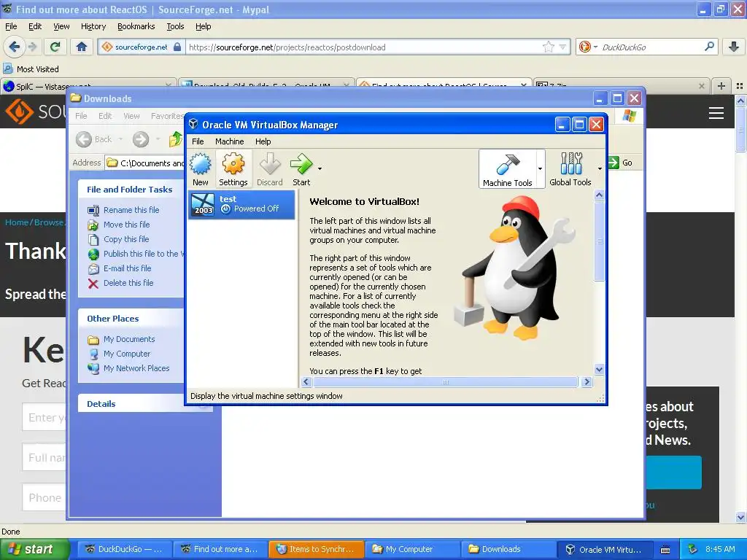Open the Settings gear in VirtualBox
The width and height of the screenshot is (747, 560).
233,168
